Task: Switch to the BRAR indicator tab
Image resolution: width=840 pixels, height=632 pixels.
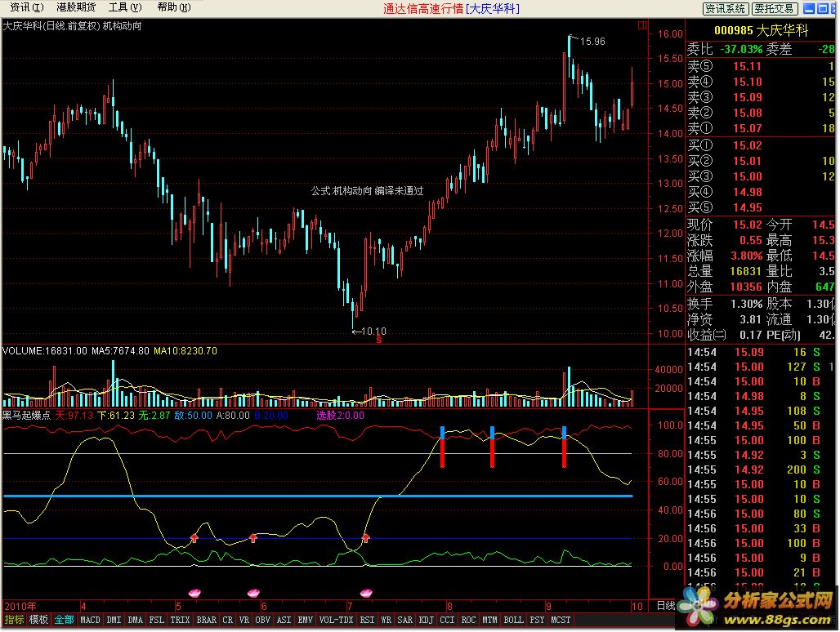Action: click(x=206, y=620)
